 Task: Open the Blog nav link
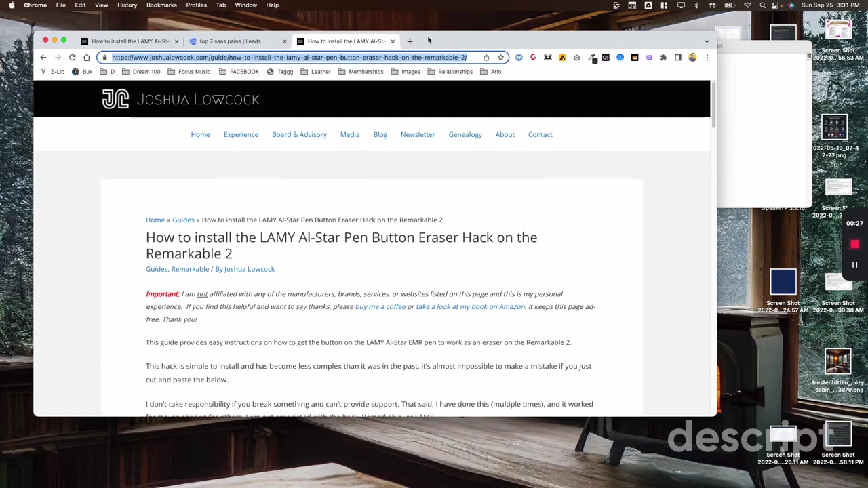pos(380,134)
